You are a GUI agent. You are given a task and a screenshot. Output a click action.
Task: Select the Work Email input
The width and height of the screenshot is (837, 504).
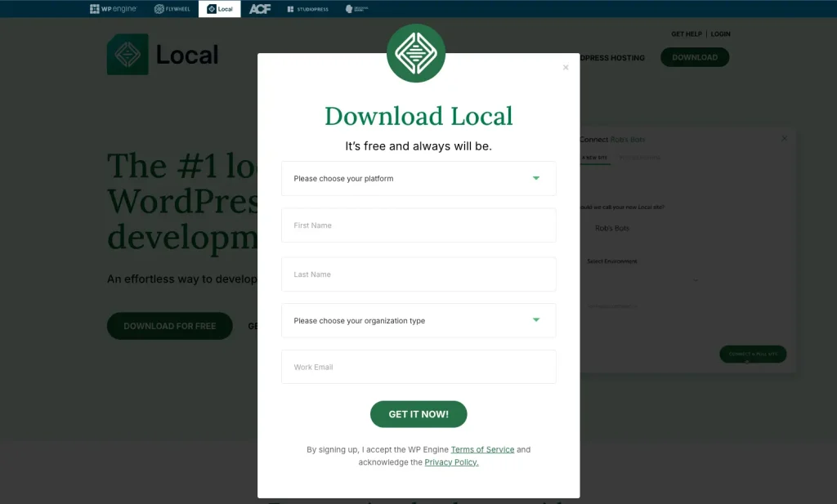(x=418, y=367)
